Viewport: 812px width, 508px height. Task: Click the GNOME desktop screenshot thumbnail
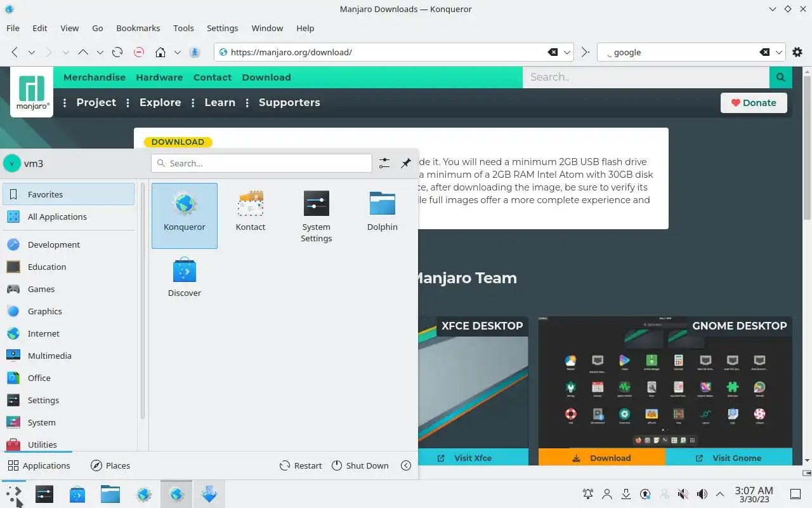tap(665, 383)
